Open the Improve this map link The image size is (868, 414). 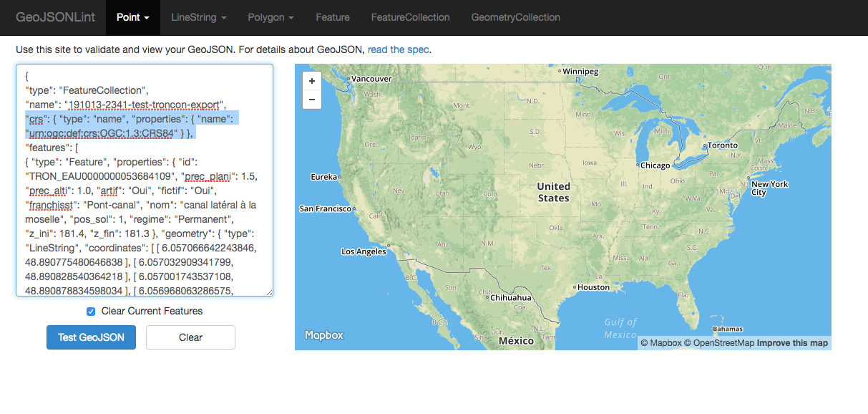pyautogui.click(x=791, y=343)
